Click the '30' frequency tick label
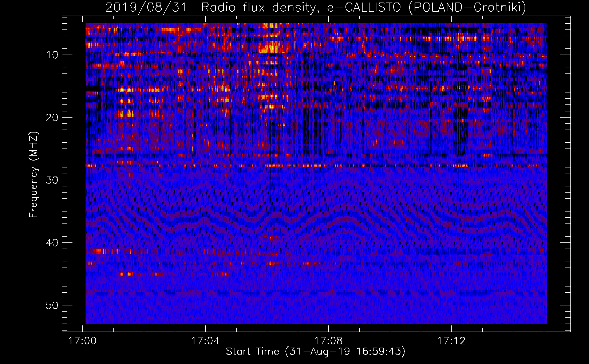Viewport: 589px width, 364px height. coord(52,180)
